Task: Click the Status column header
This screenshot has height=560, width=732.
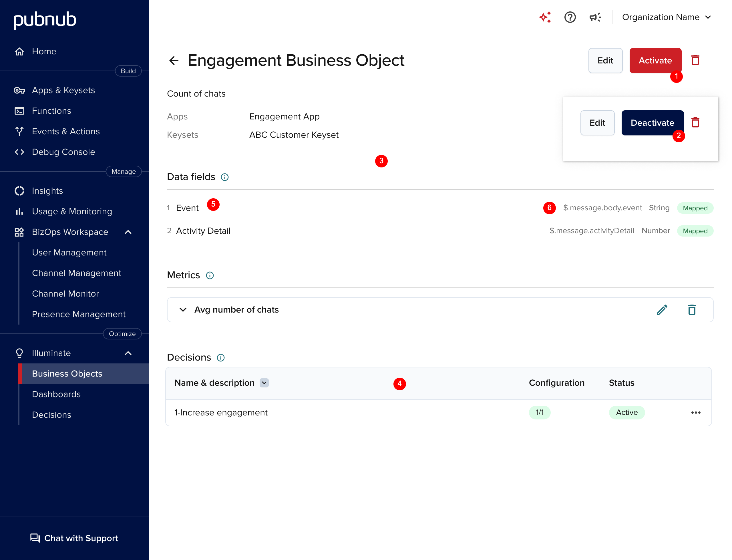Action: 621,383
